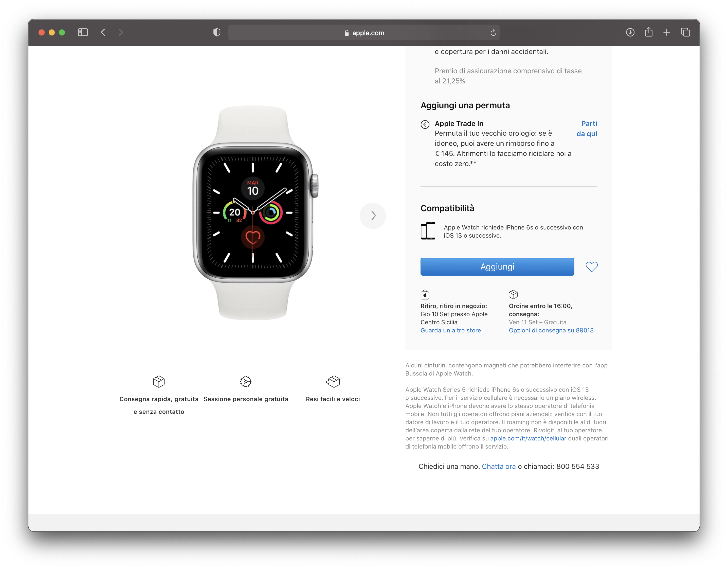This screenshot has width=728, height=569.
Task: Show the tab overview
Action: tap(685, 32)
